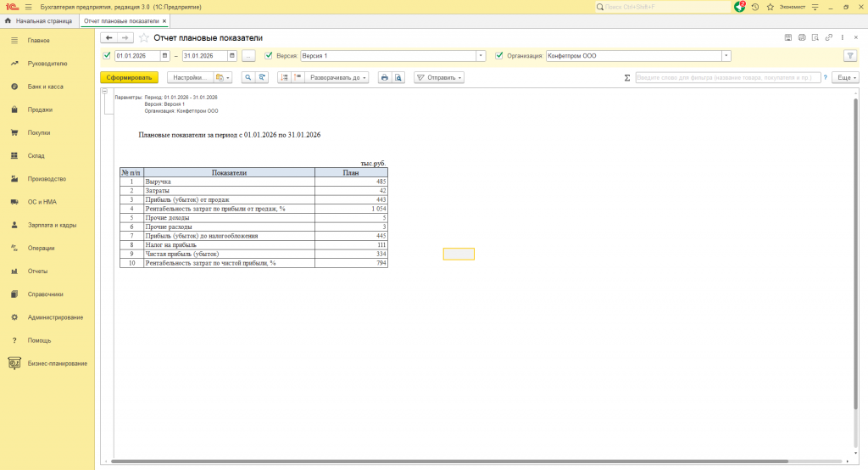Open history clock icon in title bar
Image resolution: width=868 pixels, height=470 pixels.
coord(755,7)
